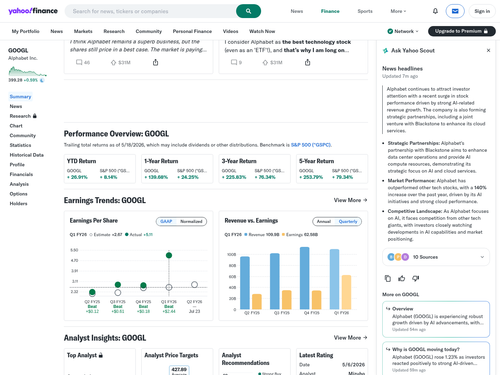Click the GOOGL mini sparkline chart
This screenshot has height=375, width=500.
pyautogui.click(x=28, y=71)
